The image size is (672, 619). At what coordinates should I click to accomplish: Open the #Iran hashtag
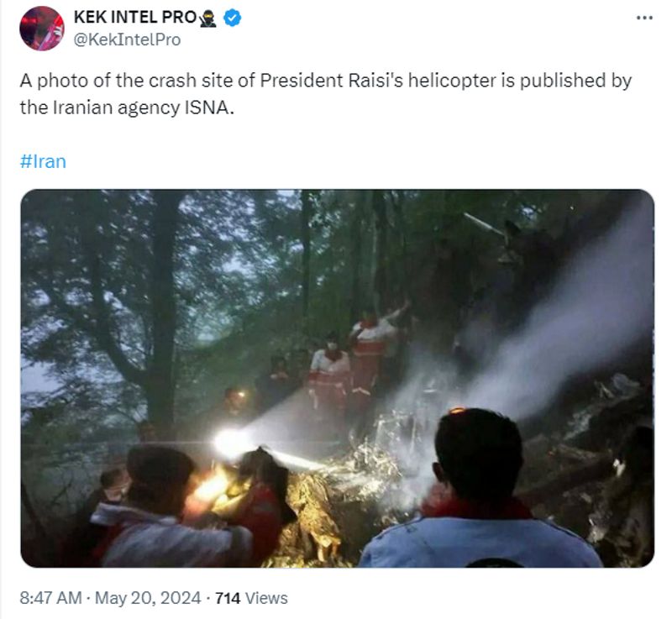tap(43, 161)
